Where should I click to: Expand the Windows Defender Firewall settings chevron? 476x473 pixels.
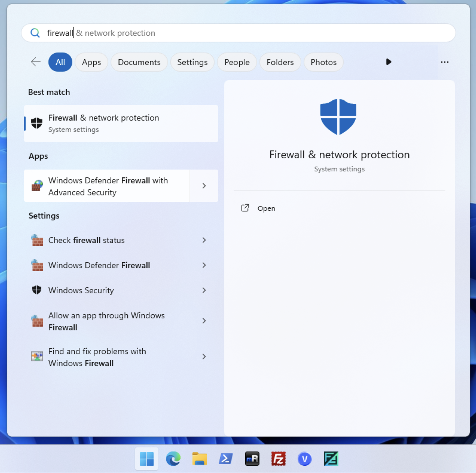coord(204,265)
